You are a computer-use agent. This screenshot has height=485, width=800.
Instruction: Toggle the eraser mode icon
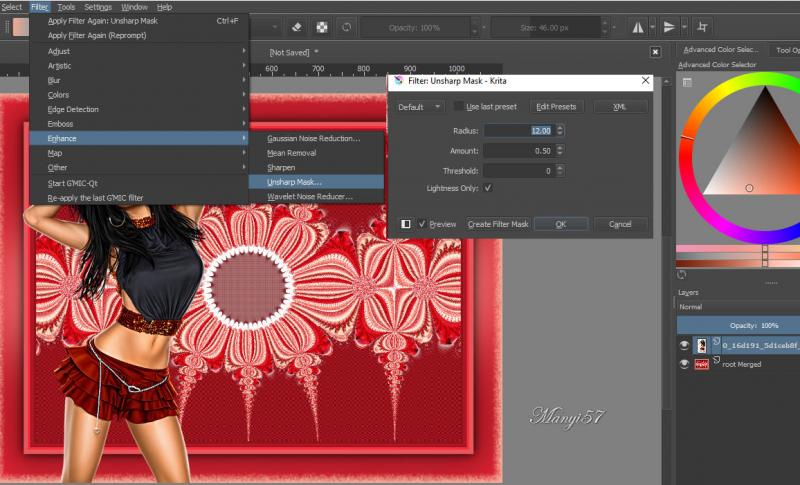pos(298,26)
